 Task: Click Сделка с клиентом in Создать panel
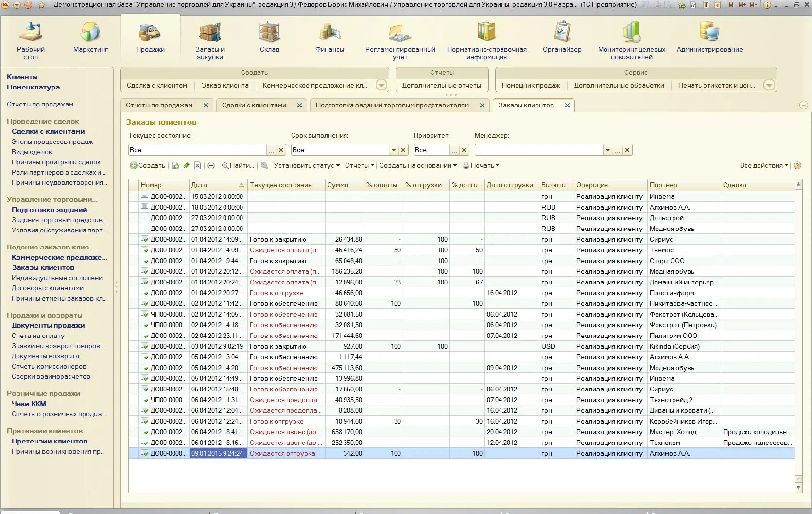pos(157,86)
